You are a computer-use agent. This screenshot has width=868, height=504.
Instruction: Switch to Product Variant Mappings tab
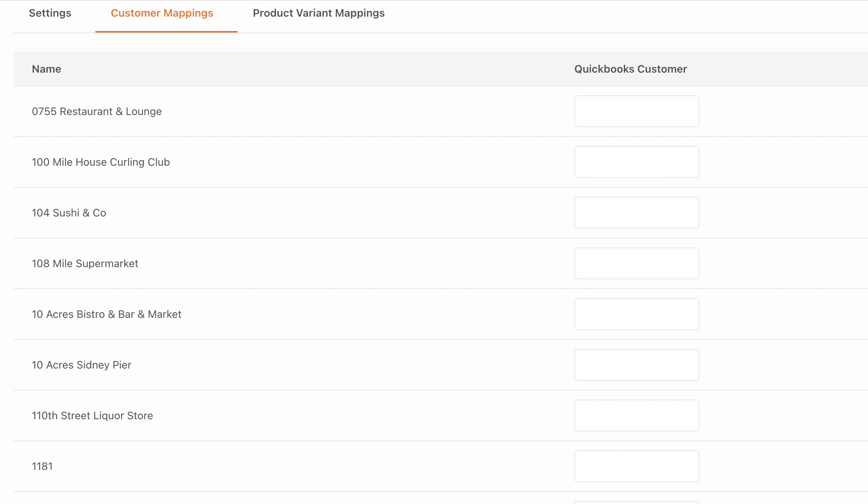click(319, 13)
